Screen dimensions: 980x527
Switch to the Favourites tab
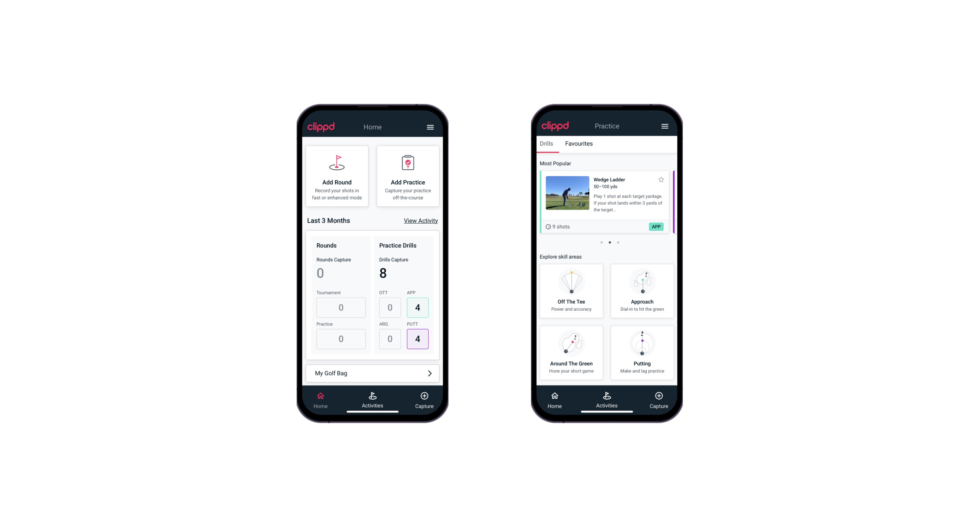point(580,143)
